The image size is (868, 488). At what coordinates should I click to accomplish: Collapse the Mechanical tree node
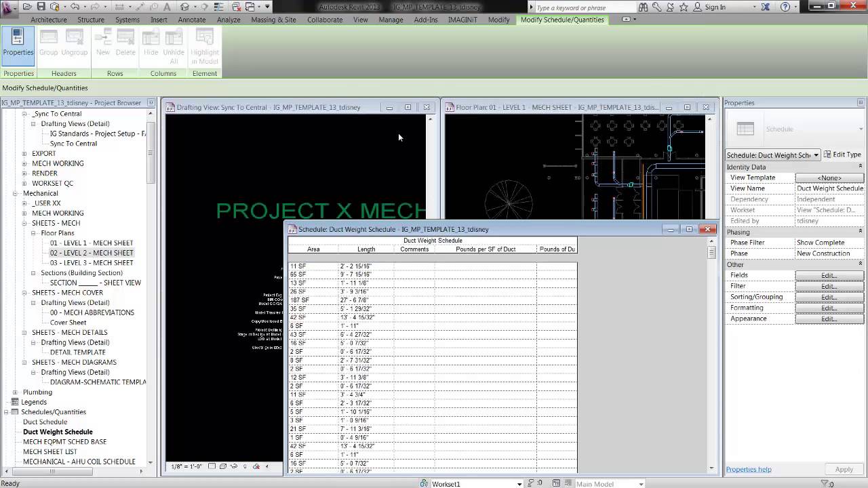click(15, 193)
